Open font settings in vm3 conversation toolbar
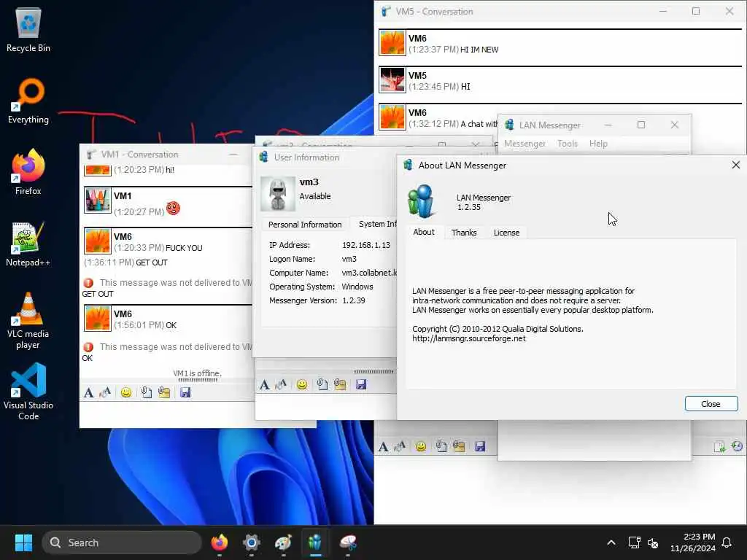747x560 pixels. 265,385
